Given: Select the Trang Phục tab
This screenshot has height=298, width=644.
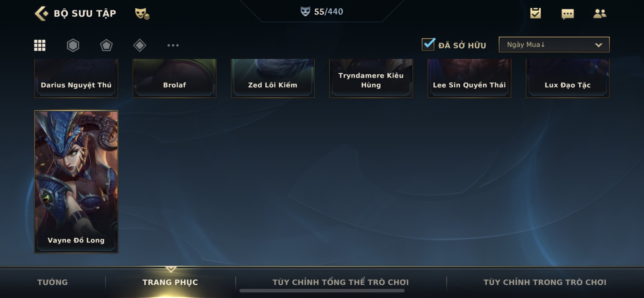Looking at the screenshot, I should pos(170,282).
